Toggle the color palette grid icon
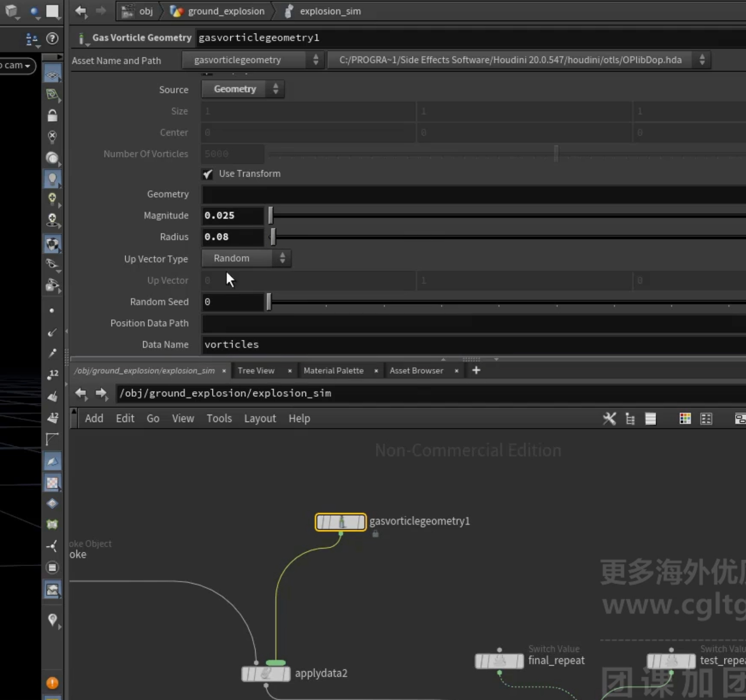Viewport: 746px width, 700px height. [x=685, y=418]
